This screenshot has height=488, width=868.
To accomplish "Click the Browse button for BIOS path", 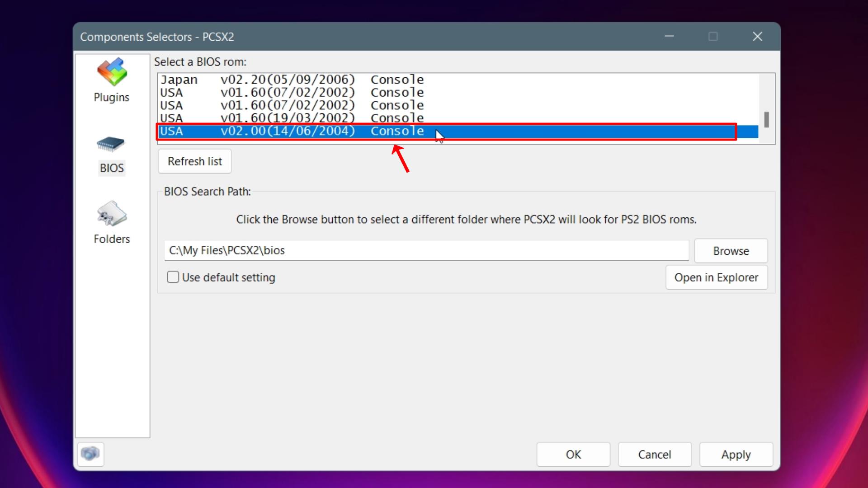I will (731, 251).
